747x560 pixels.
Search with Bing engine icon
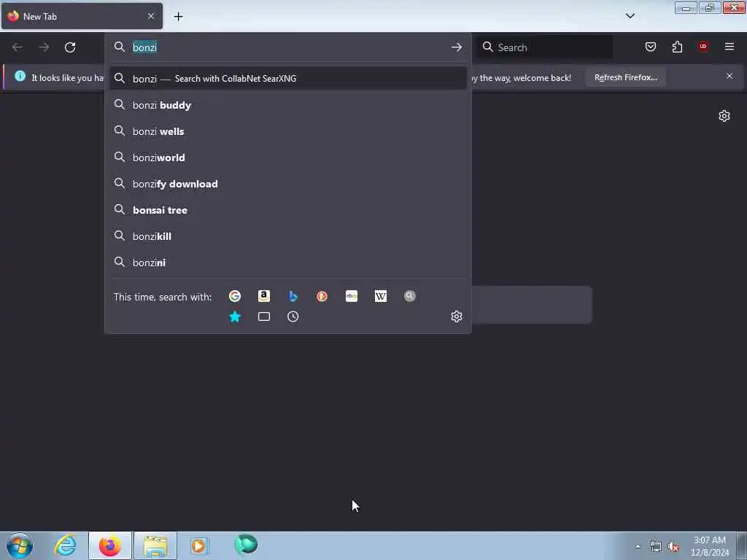[293, 296]
